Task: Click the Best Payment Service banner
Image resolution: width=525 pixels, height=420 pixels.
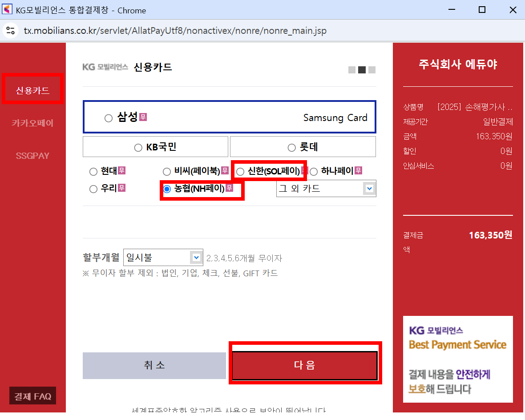Action: point(458,359)
